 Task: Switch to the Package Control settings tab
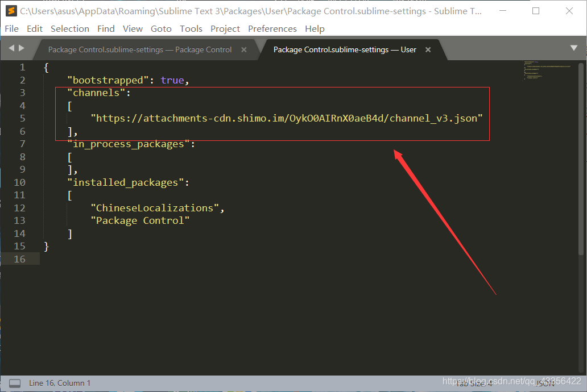coord(139,50)
